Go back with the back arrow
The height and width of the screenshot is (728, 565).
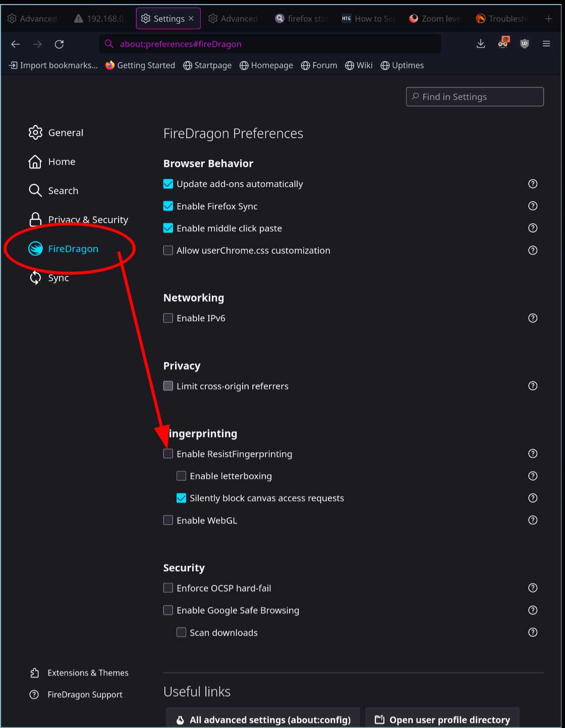tap(16, 44)
